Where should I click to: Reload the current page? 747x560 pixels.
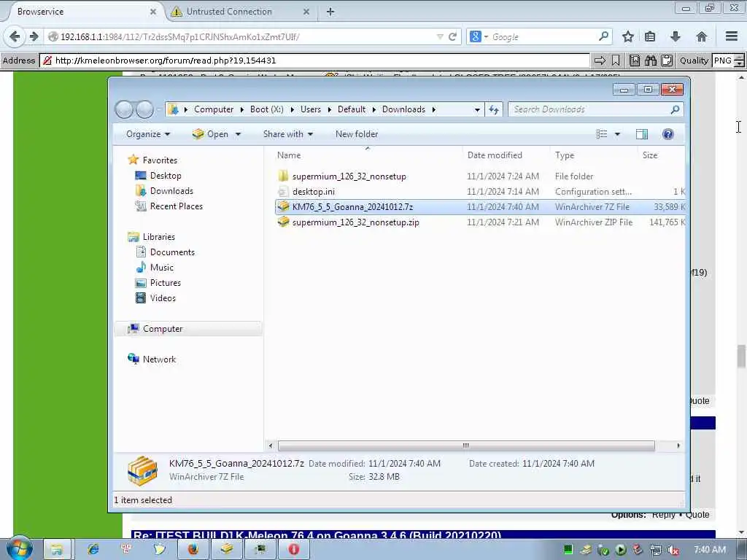[452, 36]
